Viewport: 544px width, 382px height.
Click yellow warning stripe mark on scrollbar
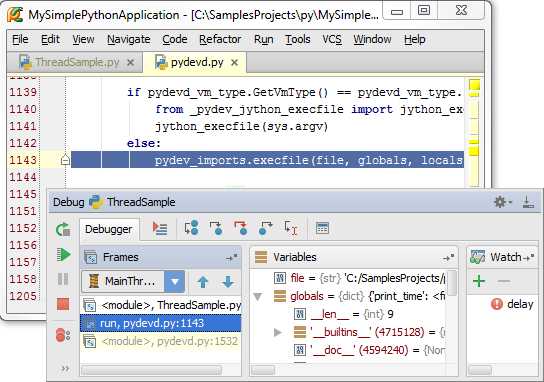pos(474,151)
